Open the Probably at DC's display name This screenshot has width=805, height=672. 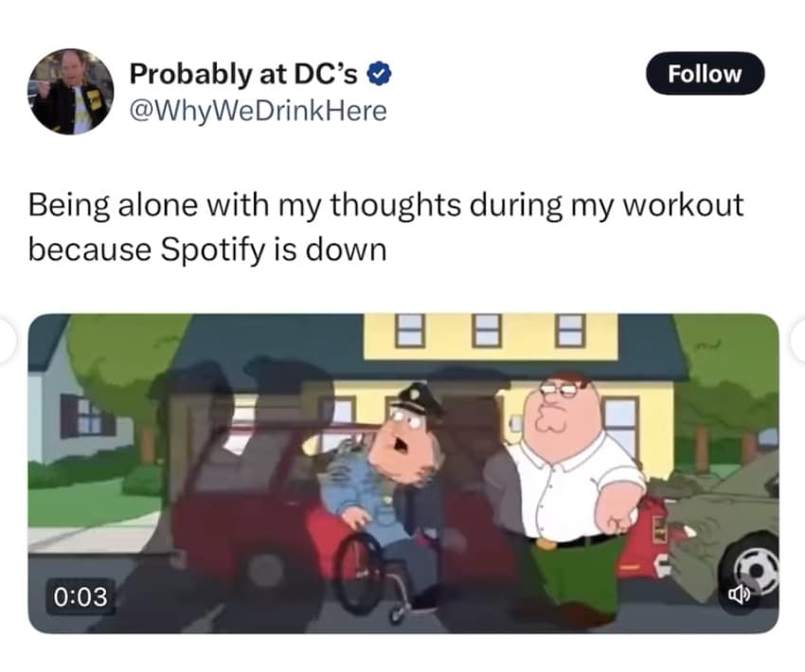[243, 74]
